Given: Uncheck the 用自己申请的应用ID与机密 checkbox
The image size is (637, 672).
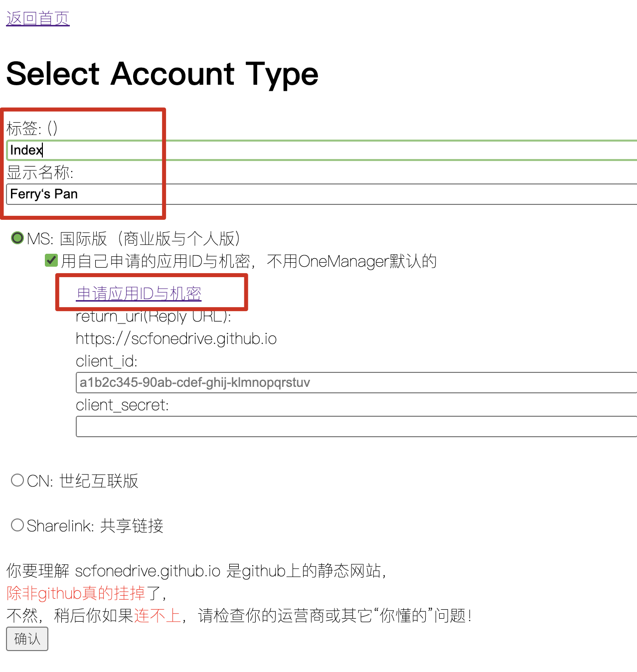Looking at the screenshot, I should click(x=51, y=260).
